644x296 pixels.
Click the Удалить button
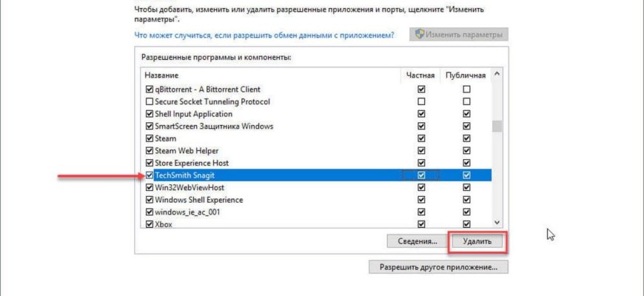click(x=477, y=241)
